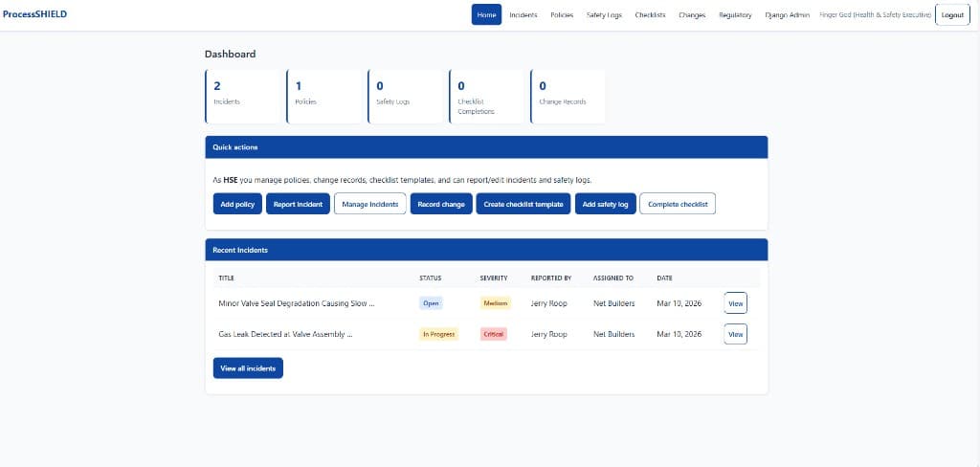Open the Checklist Completions card
The height and width of the screenshot is (467, 980).
(486, 97)
